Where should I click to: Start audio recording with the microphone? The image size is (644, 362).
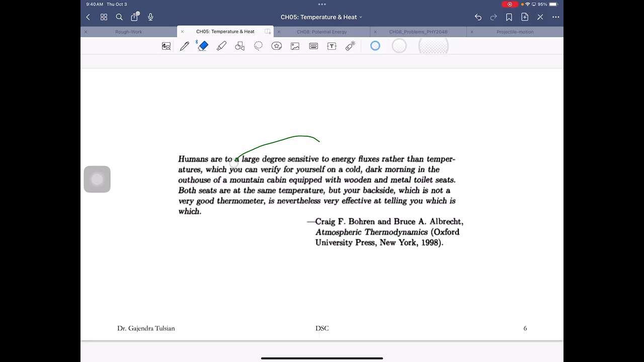pos(150,17)
